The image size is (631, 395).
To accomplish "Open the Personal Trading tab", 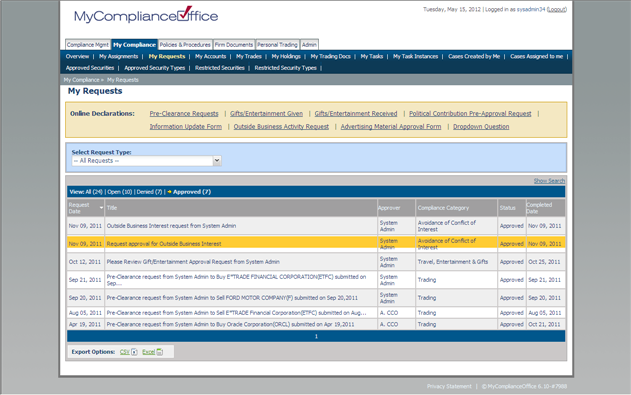I will 277,45.
